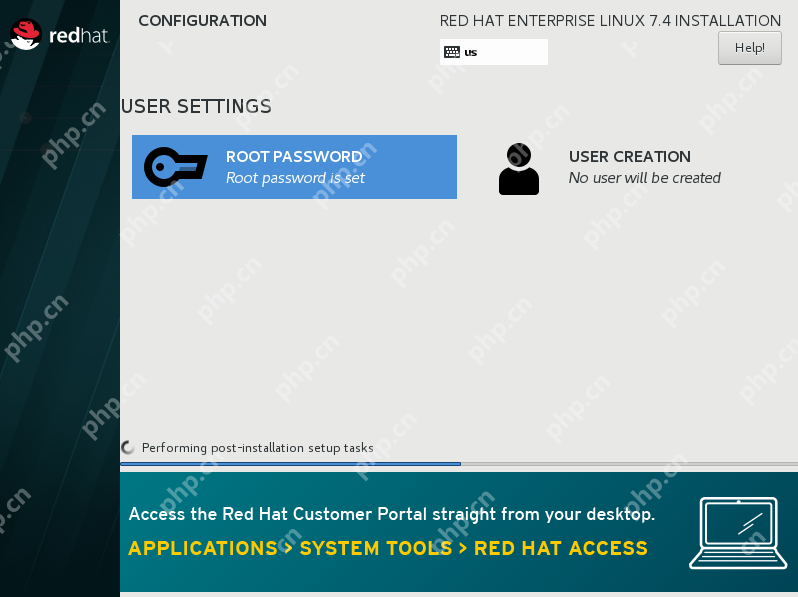Screen dimensions: 798x597
Task: Click 'No user will be created' text
Action: (644, 178)
